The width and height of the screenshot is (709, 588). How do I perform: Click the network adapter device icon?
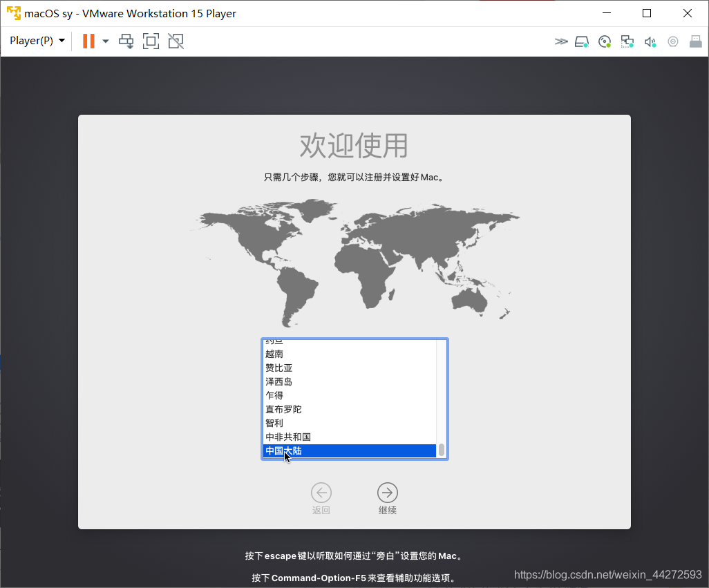point(627,41)
